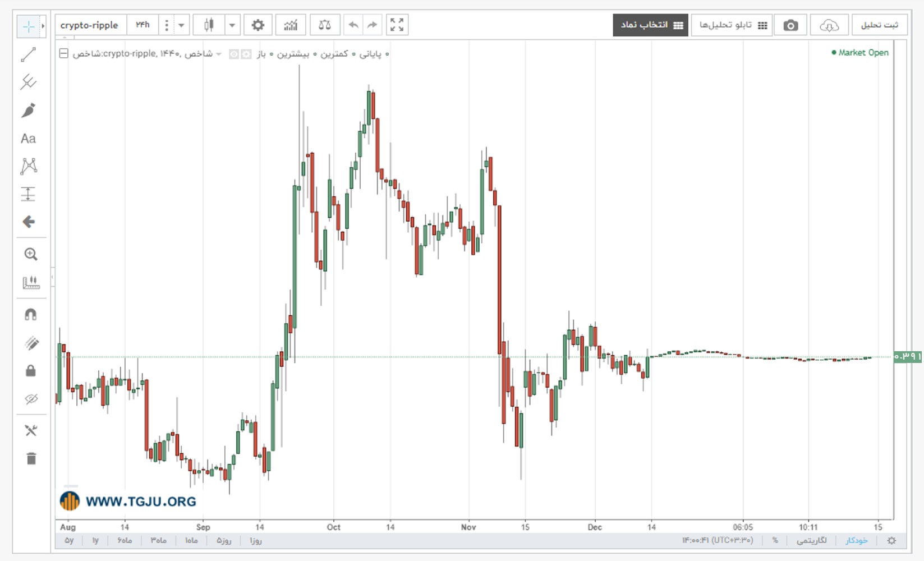The height and width of the screenshot is (561, 924).
Task: Select the Aa text annotation tool
Action: click(x=28, y=139)
